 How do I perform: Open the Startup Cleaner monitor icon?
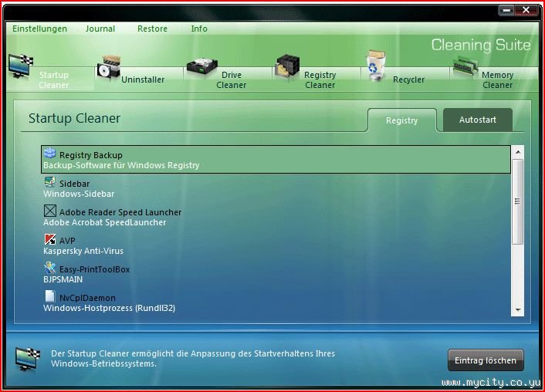(21, 66)
